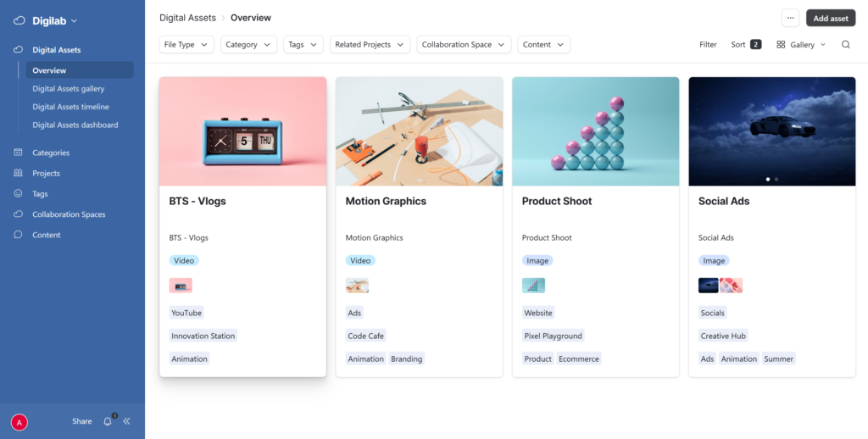Open the Content filter dropdown
The image size is (868, 439).
point(544,45)
